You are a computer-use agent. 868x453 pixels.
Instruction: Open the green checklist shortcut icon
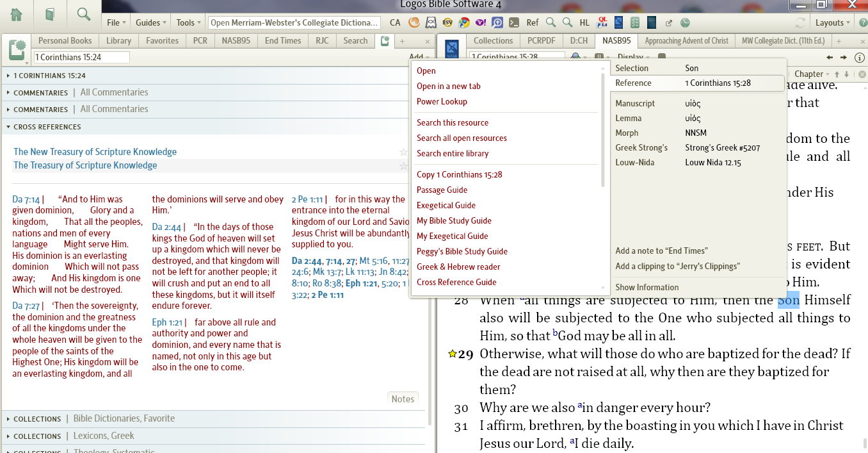coord(635,22)
